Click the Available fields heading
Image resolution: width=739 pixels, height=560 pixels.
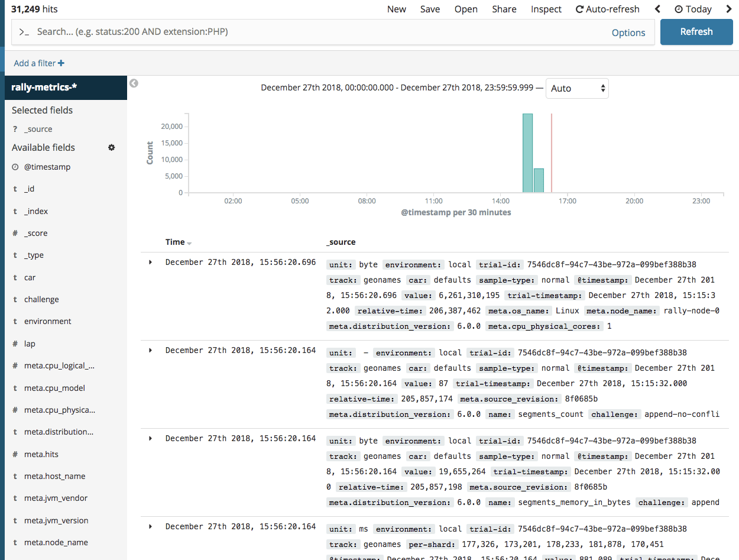(x=44, y=148)
